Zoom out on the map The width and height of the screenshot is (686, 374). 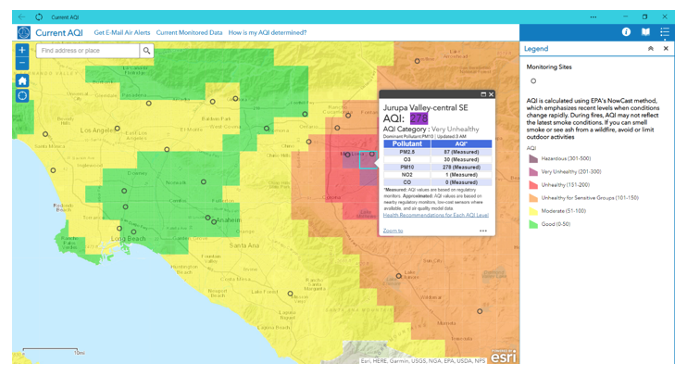[x=22, y=63]
